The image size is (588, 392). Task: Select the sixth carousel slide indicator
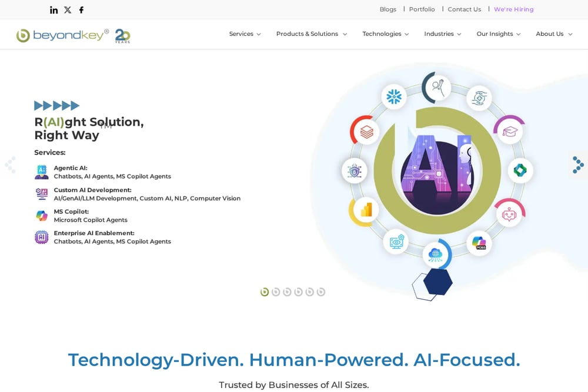320,292
